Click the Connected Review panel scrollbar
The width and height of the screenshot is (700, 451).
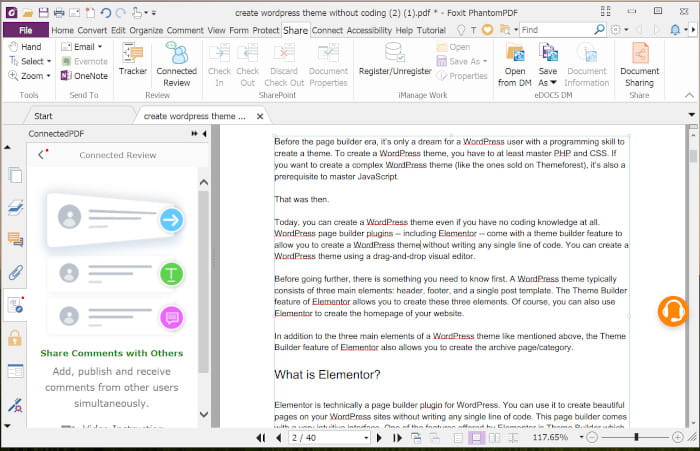[x=204, y=281]
